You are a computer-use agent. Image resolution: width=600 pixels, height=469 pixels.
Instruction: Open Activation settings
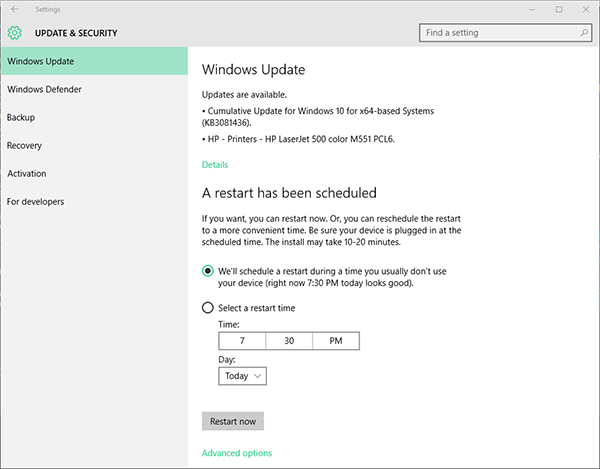coord(94,173)
